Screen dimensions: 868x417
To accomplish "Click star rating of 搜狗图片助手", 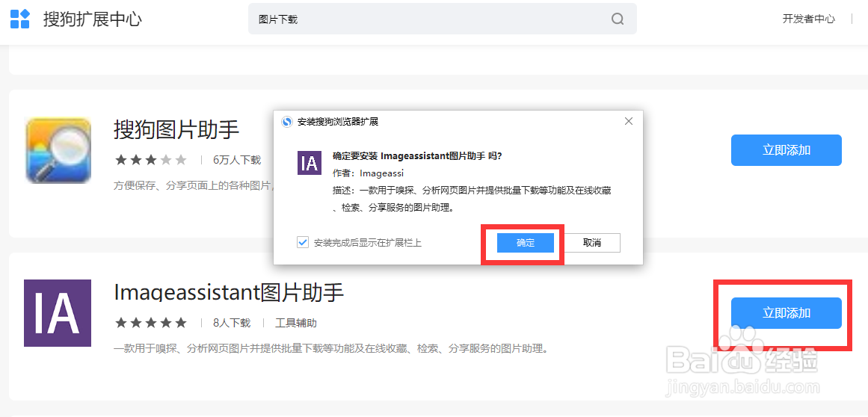I will pos(150,161).
